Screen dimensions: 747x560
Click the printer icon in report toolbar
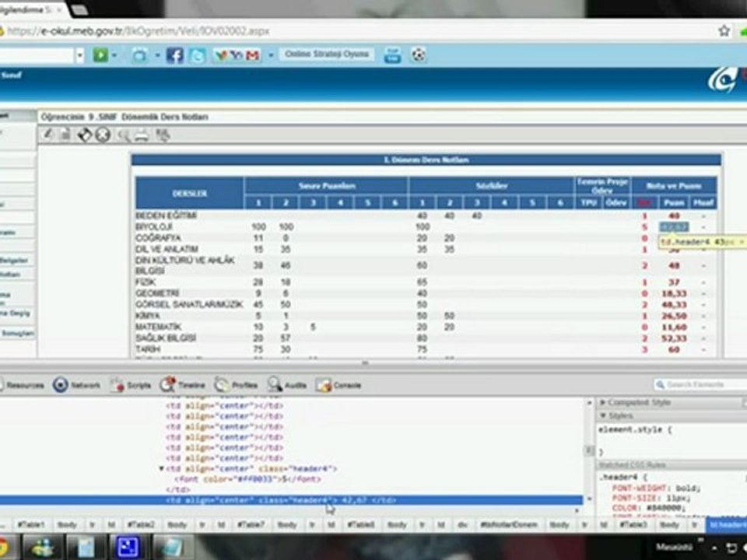142,135
